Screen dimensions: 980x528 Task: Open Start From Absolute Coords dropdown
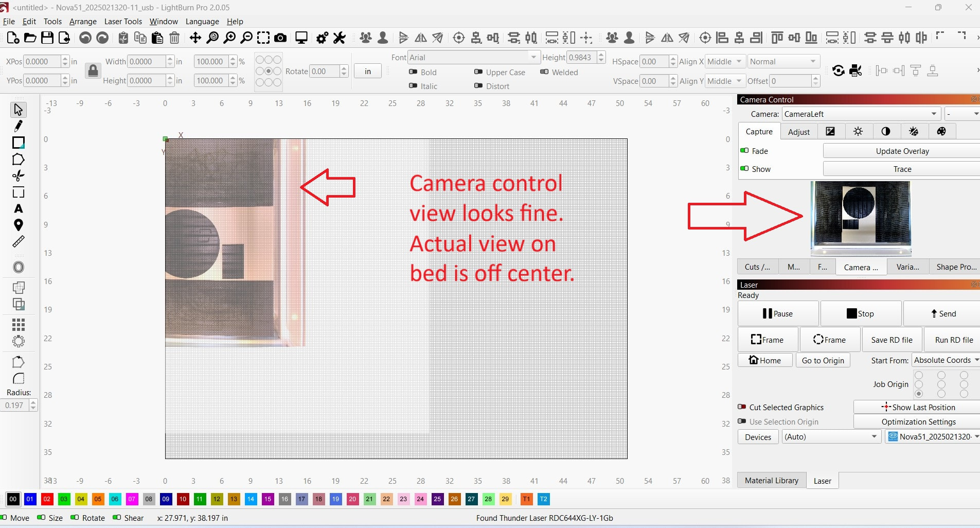pos(946,360)
